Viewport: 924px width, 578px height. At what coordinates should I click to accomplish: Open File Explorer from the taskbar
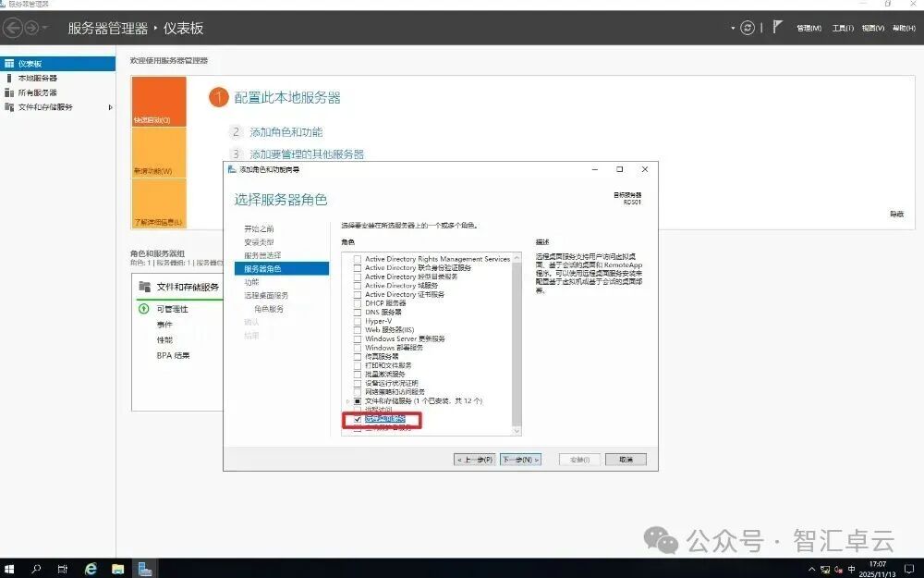pyautogui.click(x=117, y=568)
